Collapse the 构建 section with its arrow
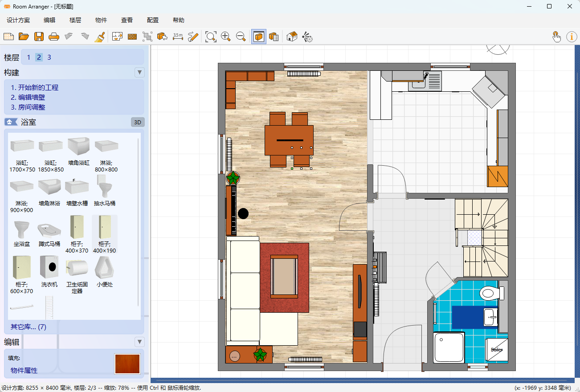580x392 pixels. [140, 72]
